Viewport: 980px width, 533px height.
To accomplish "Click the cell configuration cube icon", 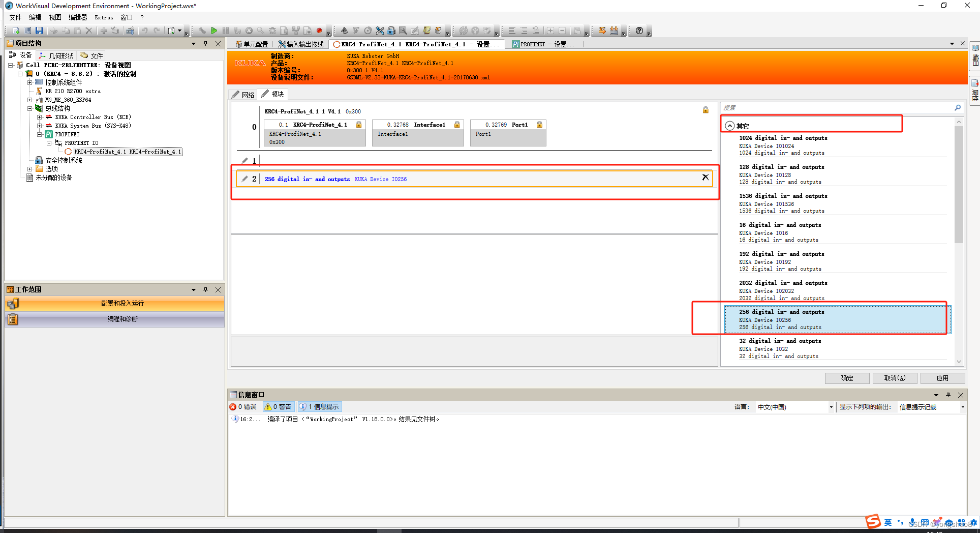I will point(438,31).
